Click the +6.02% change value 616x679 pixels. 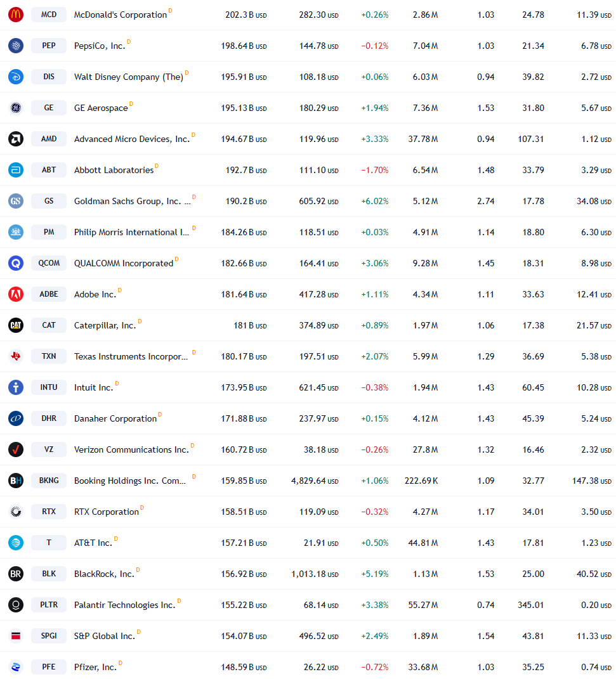coord(375,202)
